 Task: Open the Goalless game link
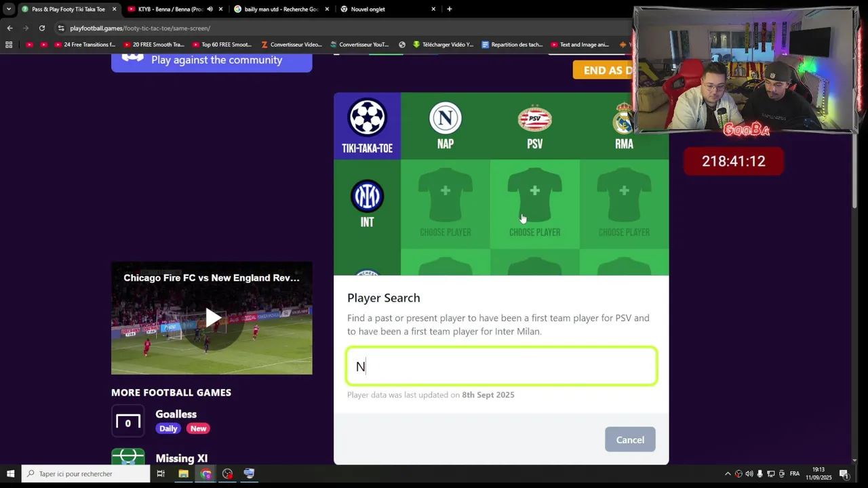[176, 414]
